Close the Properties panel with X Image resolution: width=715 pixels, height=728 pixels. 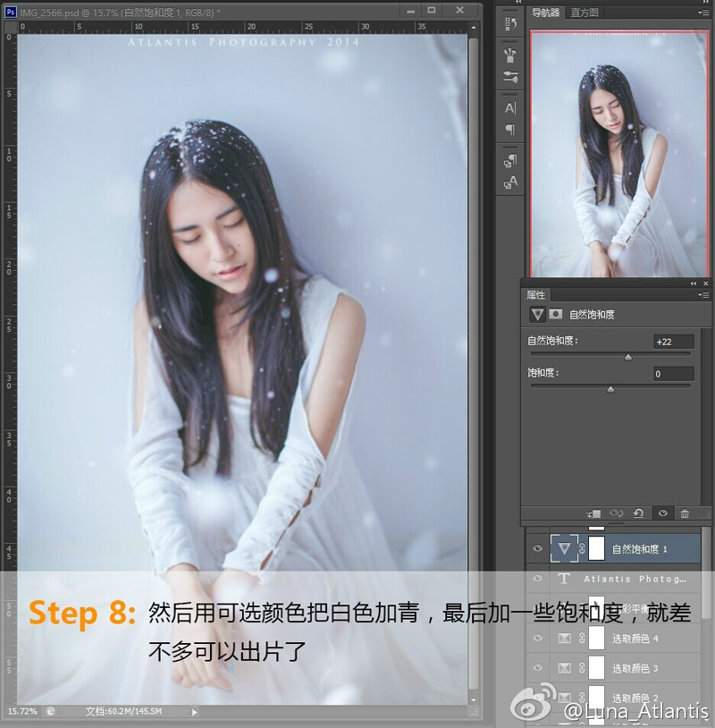pos(706,284)
